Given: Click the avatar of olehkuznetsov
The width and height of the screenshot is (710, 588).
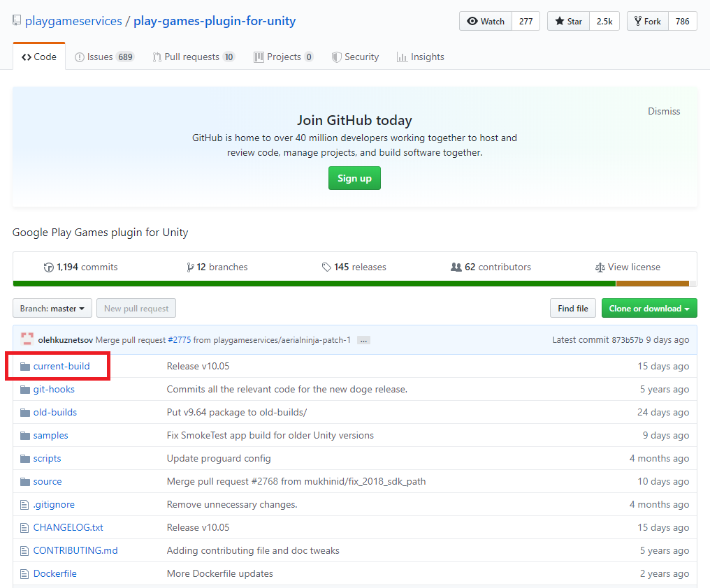Looking at the screenshot, I should (x=27, y=339).
